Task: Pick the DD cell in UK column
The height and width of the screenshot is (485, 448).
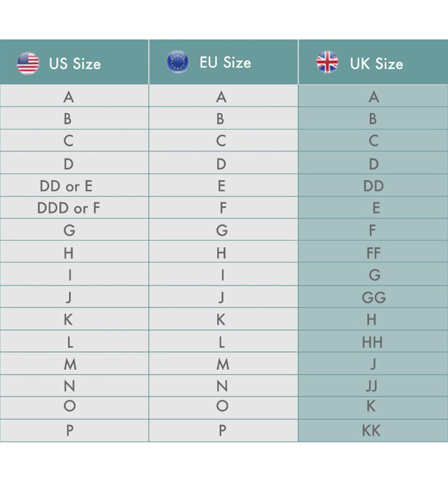Action: [373, 186]
